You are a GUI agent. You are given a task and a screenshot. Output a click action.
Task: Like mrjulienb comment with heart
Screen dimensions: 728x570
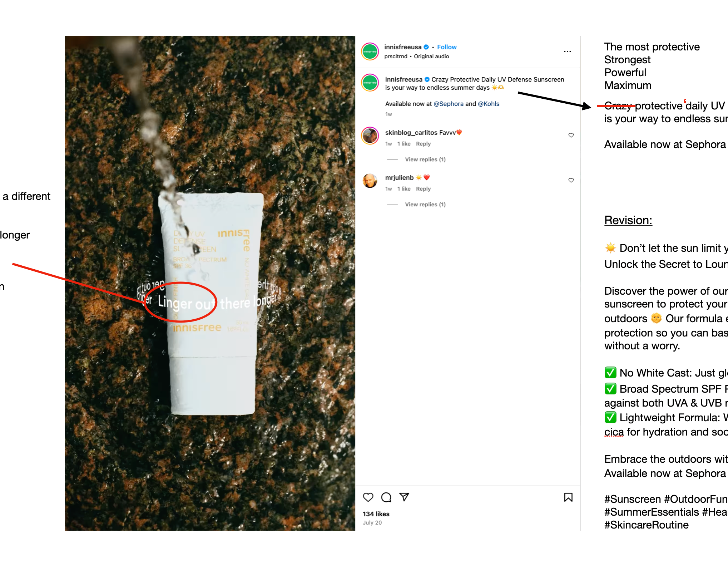click(x=571, y=180)
